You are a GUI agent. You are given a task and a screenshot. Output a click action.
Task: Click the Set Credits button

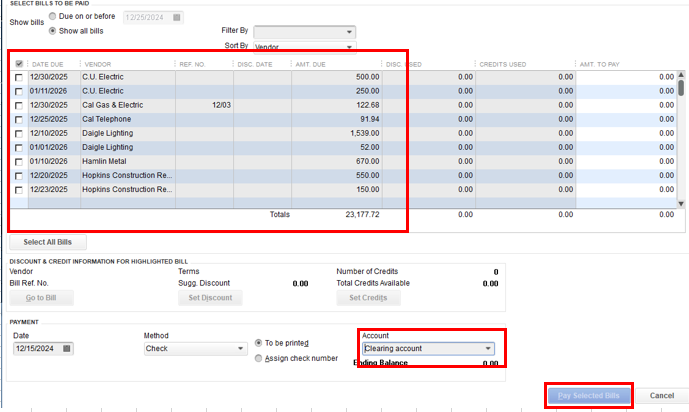coord(368,298)
